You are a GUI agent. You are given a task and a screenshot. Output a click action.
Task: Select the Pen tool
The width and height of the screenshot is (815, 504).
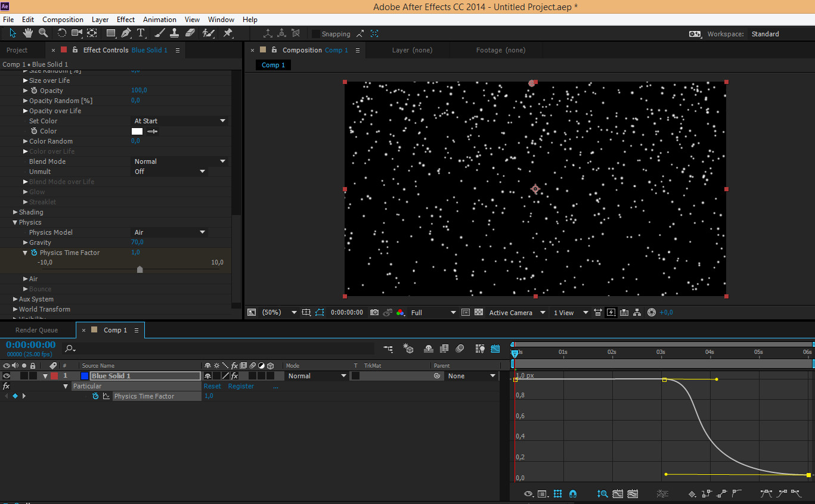[126, 33]
